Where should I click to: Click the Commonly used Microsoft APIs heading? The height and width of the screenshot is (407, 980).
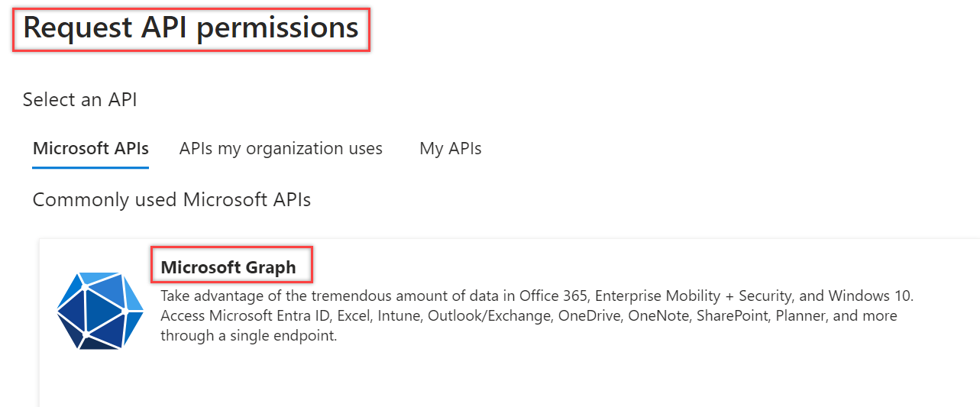[172, 199]
